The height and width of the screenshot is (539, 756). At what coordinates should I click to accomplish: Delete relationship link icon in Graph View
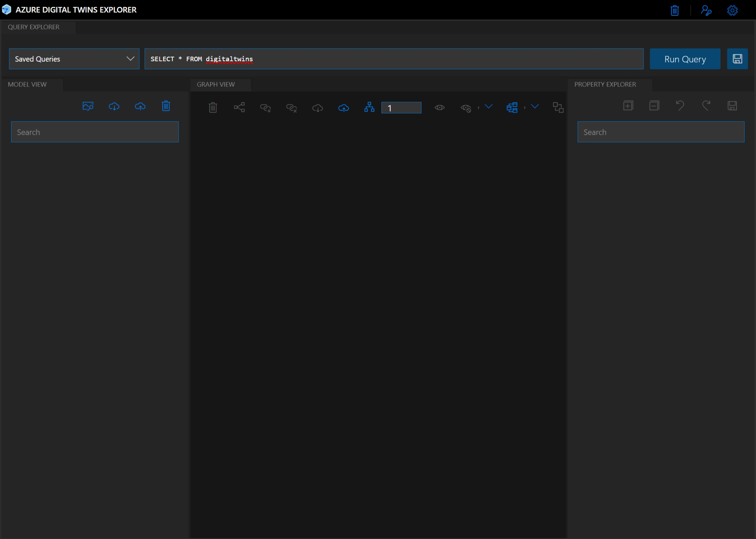click(292, 108)
